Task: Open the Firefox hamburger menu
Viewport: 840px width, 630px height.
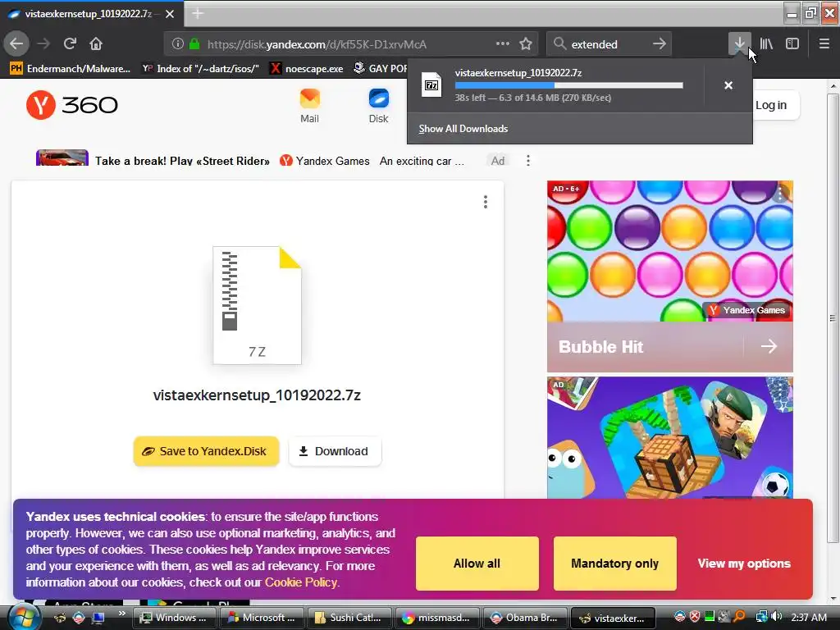Action: pos(824,44)
